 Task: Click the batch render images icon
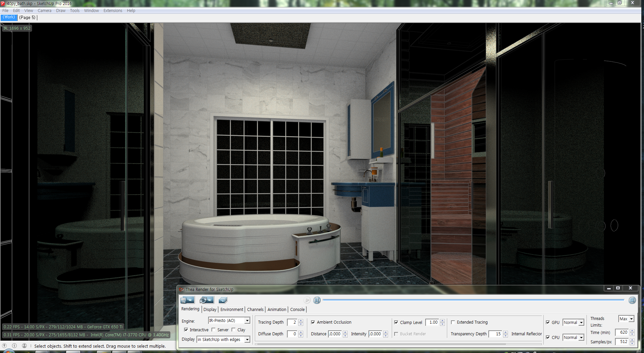(x=223, y=300)
